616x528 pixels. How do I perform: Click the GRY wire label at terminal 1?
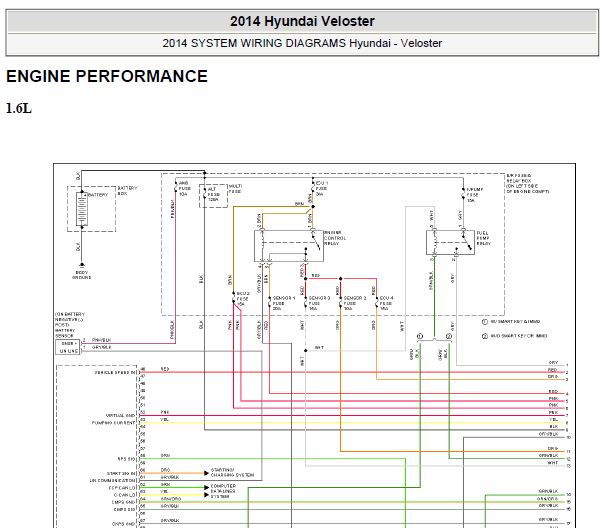pos(553,363)
